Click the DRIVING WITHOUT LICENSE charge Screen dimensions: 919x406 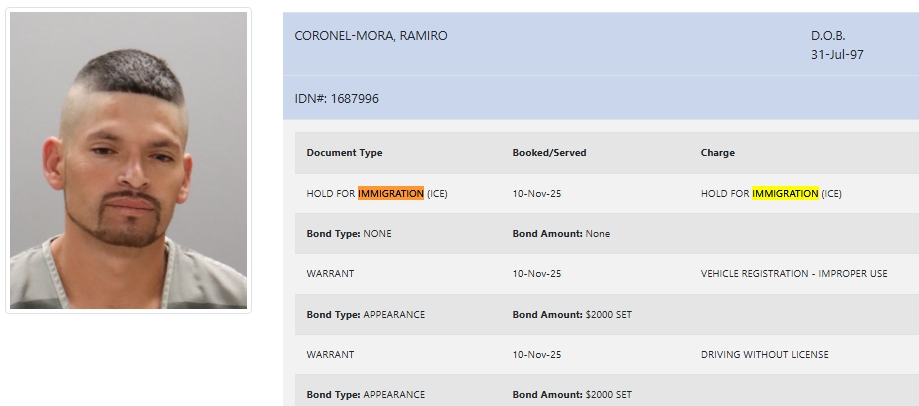[764, 354]
